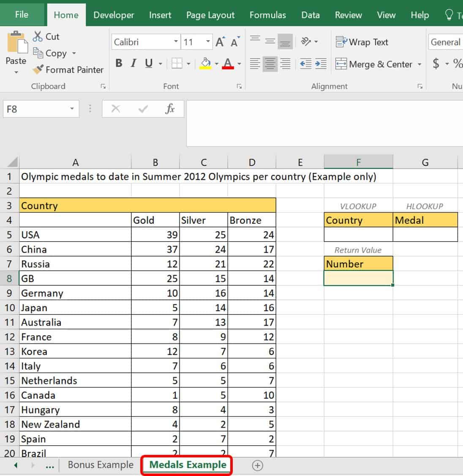The height and width of the screenshot is (476, 463).
Task: Select the Medals Example sheet tab
Action: [188, 465]
